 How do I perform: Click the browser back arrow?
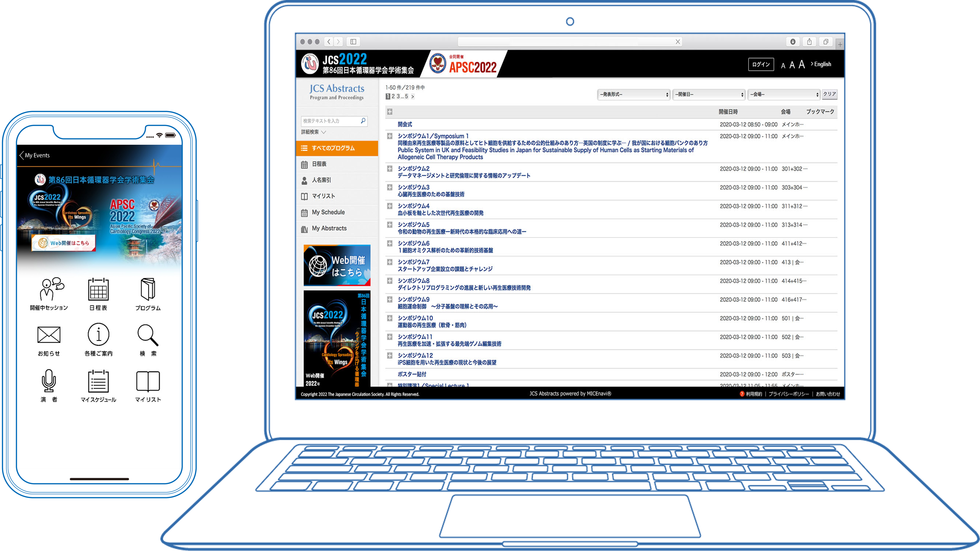point(329,42)
